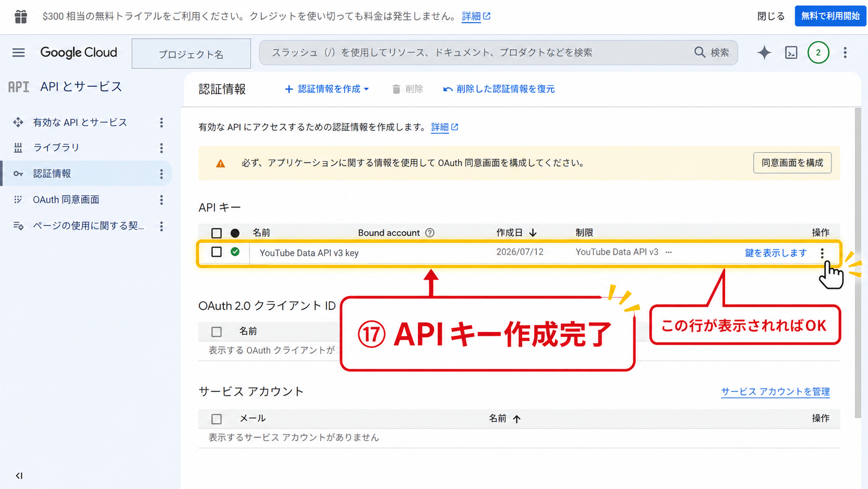This screenshot has height=489, width=868.
Task: Select all OAuth 2.0 clients checkbox
Action: (216, 332)
